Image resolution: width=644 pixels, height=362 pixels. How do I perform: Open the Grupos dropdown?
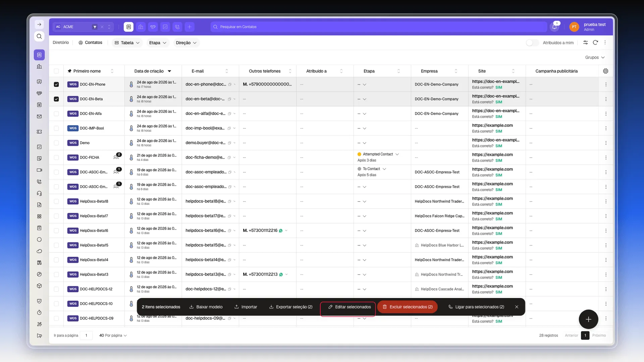point(595,57)
